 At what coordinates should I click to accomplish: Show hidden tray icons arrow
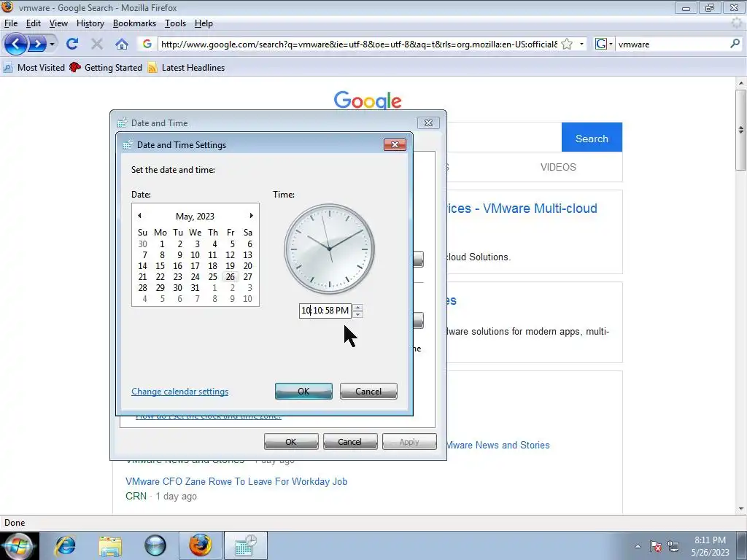coord(638,546)
